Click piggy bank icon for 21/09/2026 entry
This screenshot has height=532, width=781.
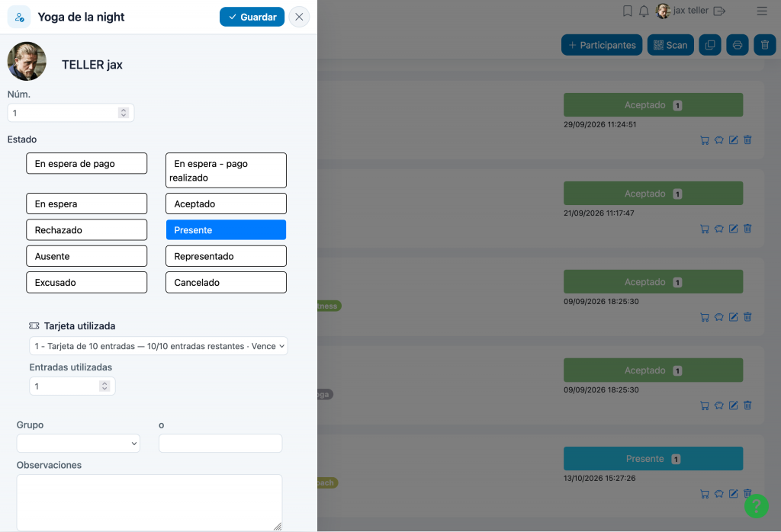point(718,229)
